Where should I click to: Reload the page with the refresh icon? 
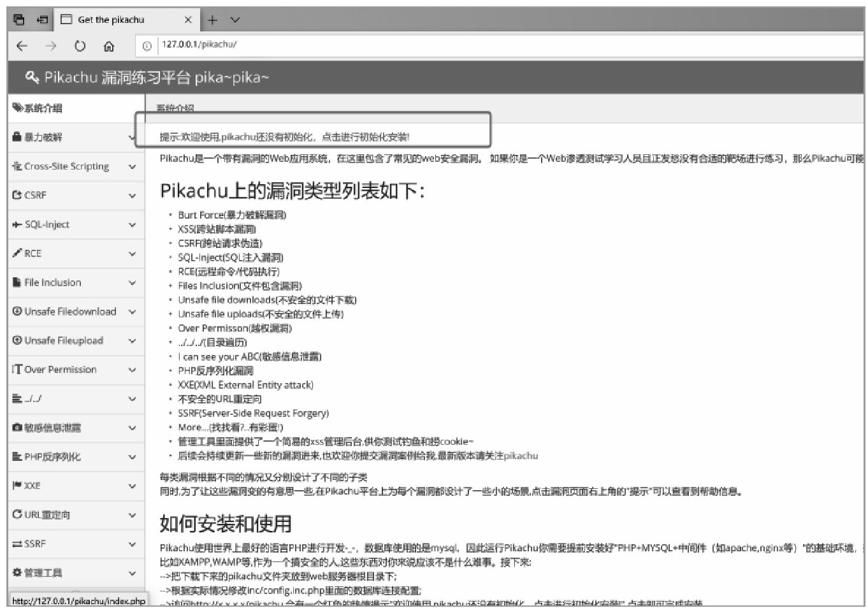tap(80, 46)
